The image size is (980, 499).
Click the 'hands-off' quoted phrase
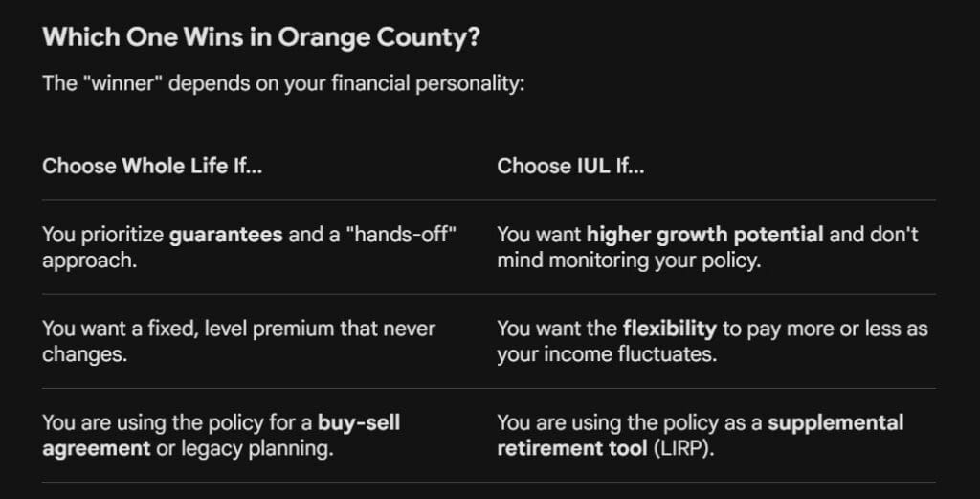point(401,235)
